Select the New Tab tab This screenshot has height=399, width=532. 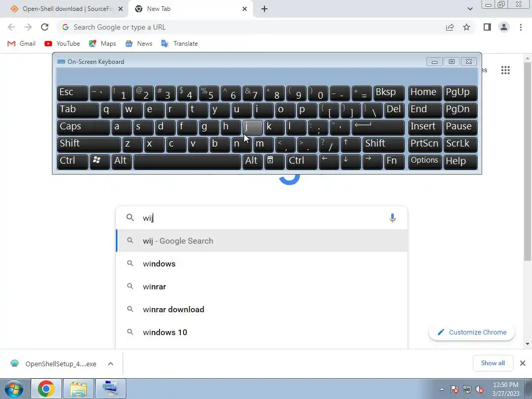click(x=191, y=9)
